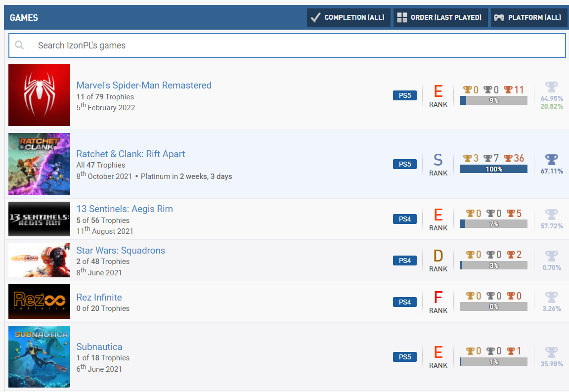
Task: Click the 67.11% rarity value
Action: pos(552,171)
